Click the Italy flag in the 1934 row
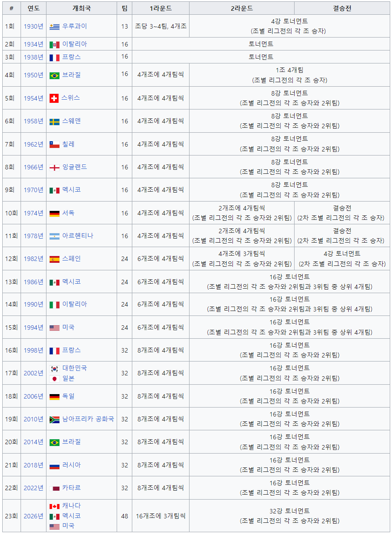 [55, 45]
